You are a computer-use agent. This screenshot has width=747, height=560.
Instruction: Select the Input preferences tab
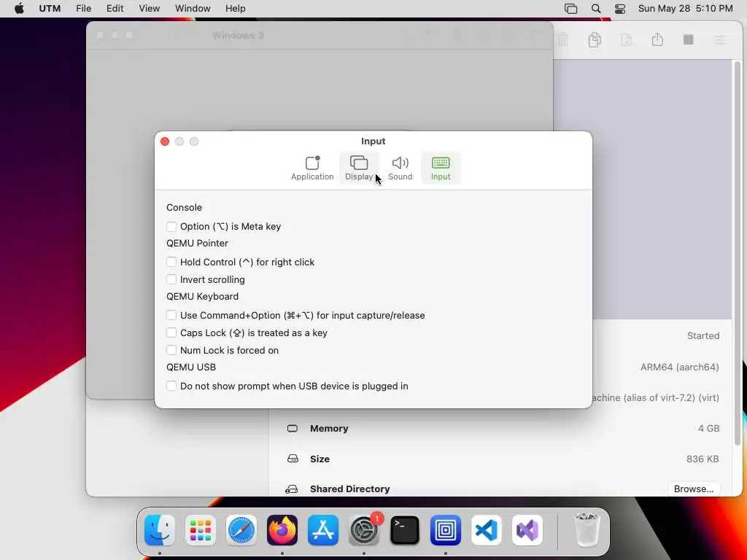click(x=441, y=168)
